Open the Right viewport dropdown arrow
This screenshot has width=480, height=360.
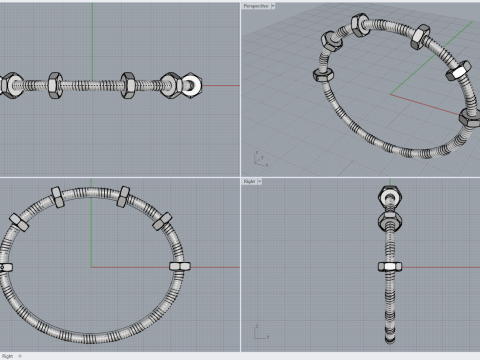(x=260, y=181)
